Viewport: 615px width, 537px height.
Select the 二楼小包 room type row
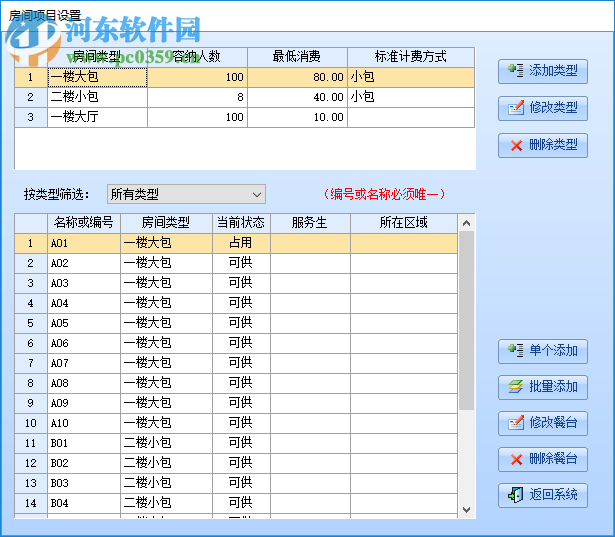click(244, 97)
